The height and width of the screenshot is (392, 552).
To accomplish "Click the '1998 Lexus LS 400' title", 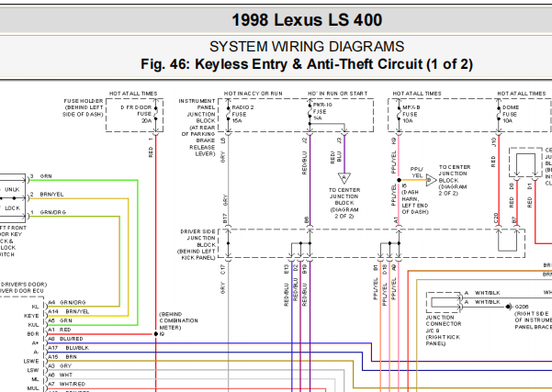I will (307, 19).
